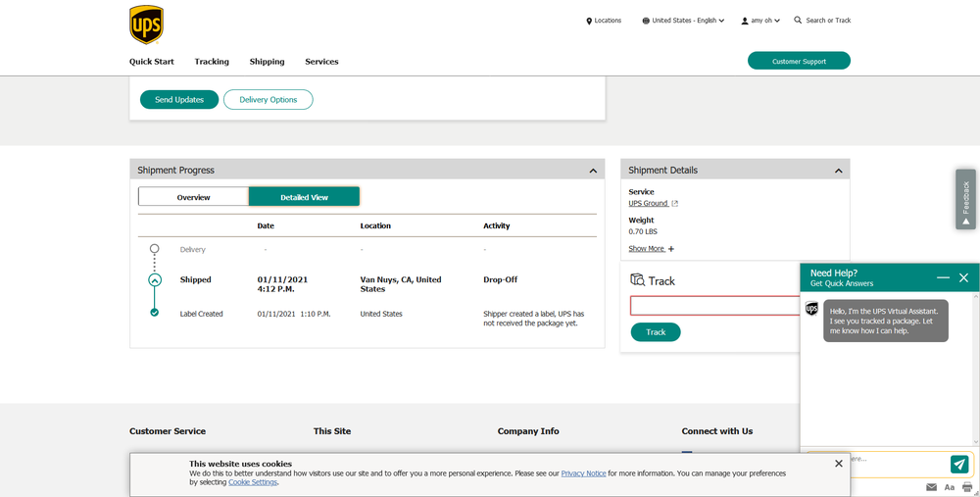
Task: Collapse the Shipped progress step circle
Action: pos(154,279)
